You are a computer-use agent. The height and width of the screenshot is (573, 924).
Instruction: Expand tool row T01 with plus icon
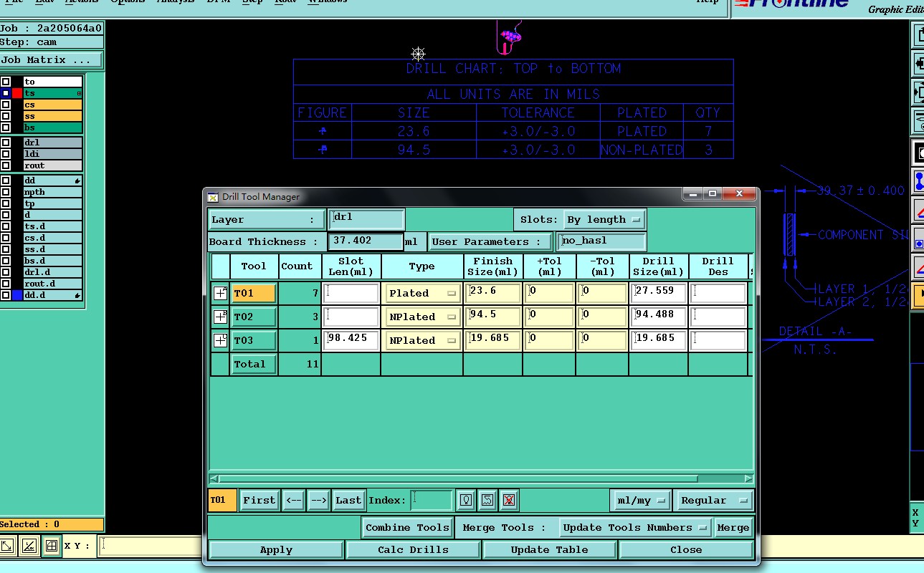coord(220,293)
